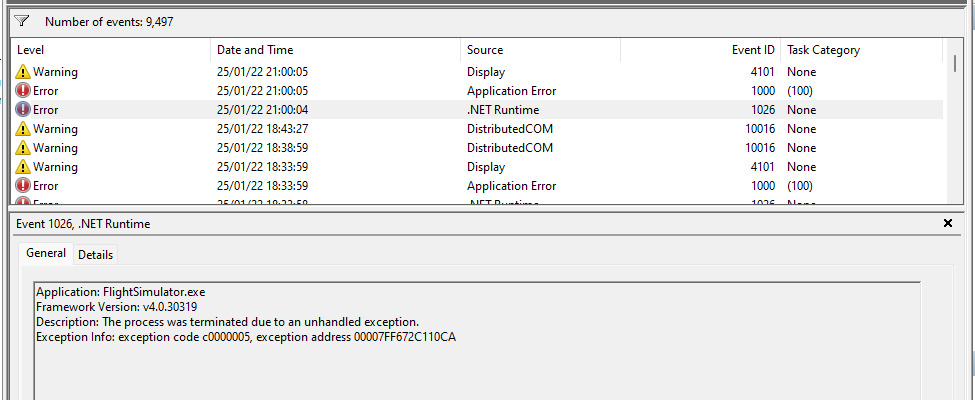975x400 pixels.
Task: Click the filter funnel icon
Action: [x=21, y=21]
